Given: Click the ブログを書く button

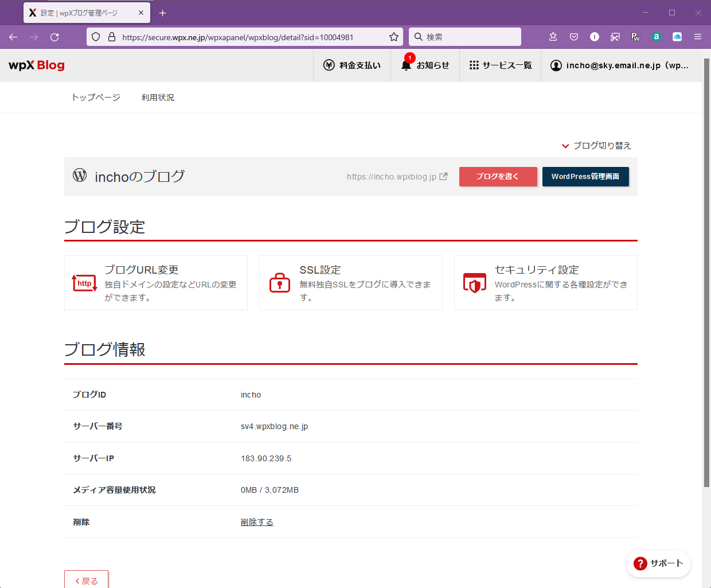Looking at the screenshot, I should coord(498,177).
